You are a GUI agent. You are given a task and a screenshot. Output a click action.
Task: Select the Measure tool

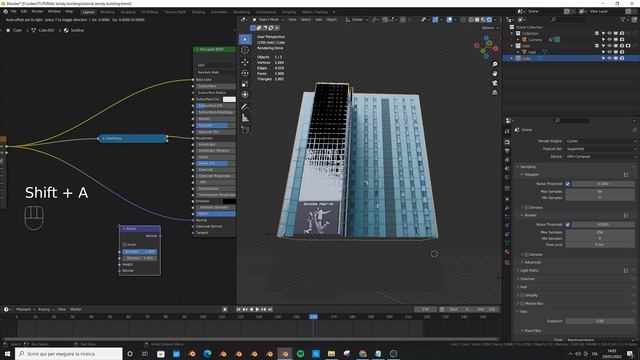245,118
